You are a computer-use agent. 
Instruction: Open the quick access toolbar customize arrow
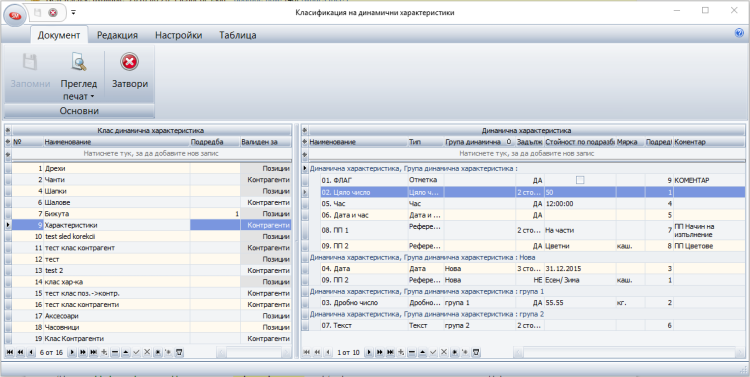click(73, 13)
